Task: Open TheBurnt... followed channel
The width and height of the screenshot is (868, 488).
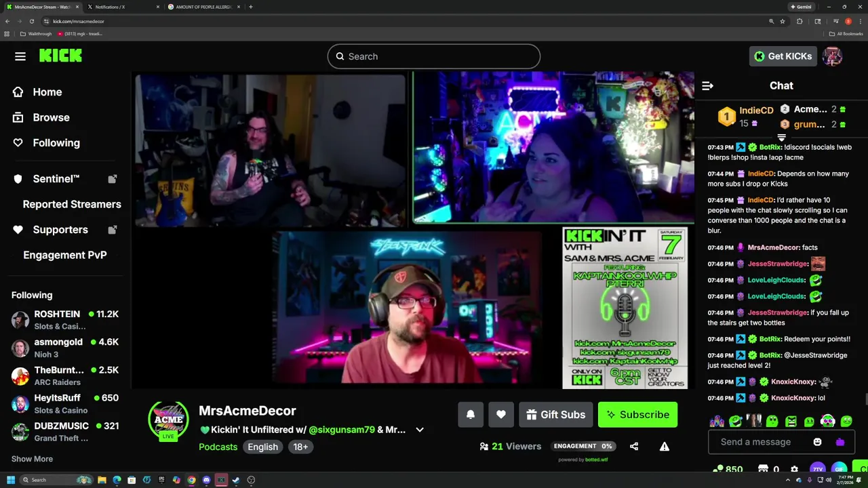Action: tap(65, 375)
